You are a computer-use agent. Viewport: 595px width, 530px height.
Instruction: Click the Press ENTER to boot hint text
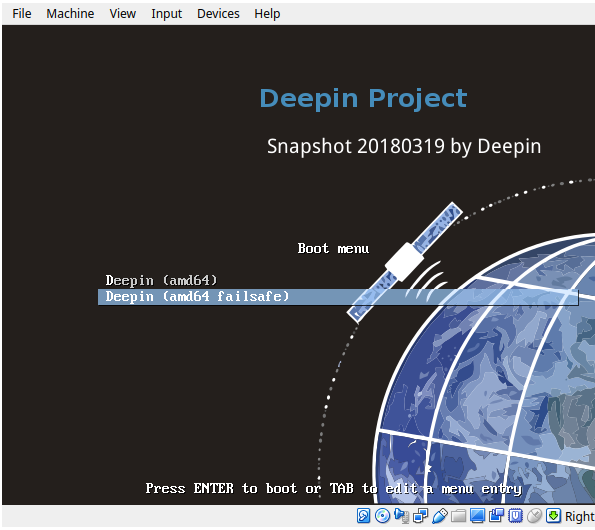pos(334,489)
